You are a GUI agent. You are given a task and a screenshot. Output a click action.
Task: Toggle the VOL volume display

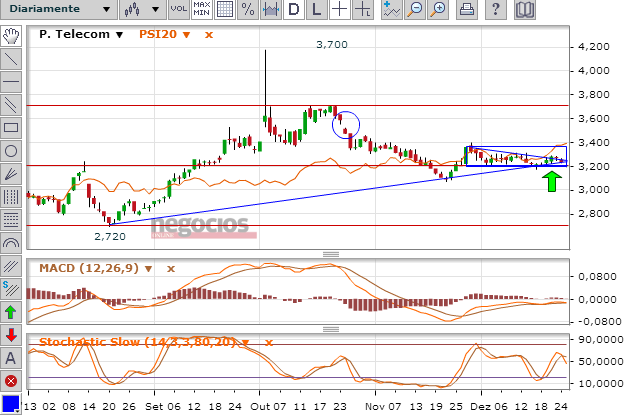(x=179, y=9)
